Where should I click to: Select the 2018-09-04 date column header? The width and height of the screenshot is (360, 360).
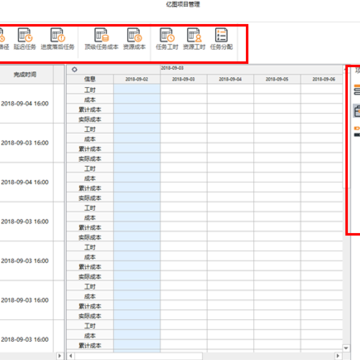pyautogui.click(x=230, y=79)
